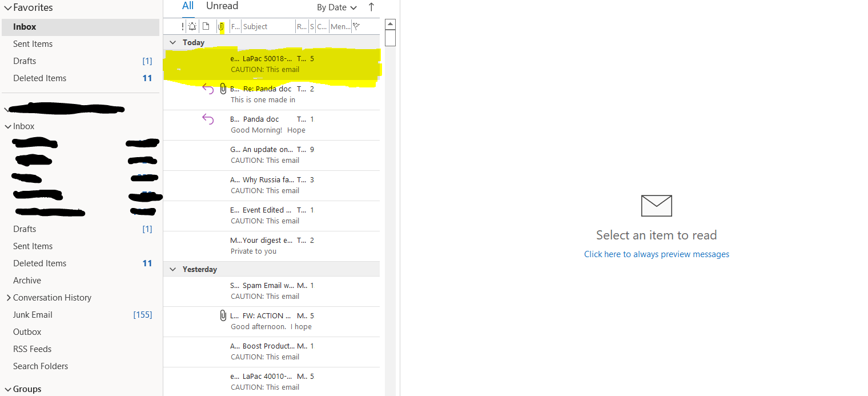Click the paperclip on FW: ACTION email
Screen dimensions: 868x396
point(223,315)
